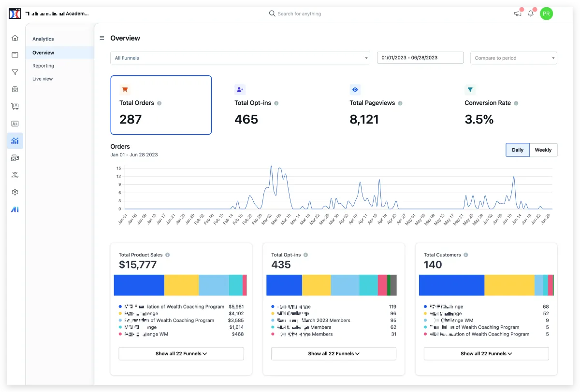
Task: Open the shopping cart store icon
Action: pos(15,107)
